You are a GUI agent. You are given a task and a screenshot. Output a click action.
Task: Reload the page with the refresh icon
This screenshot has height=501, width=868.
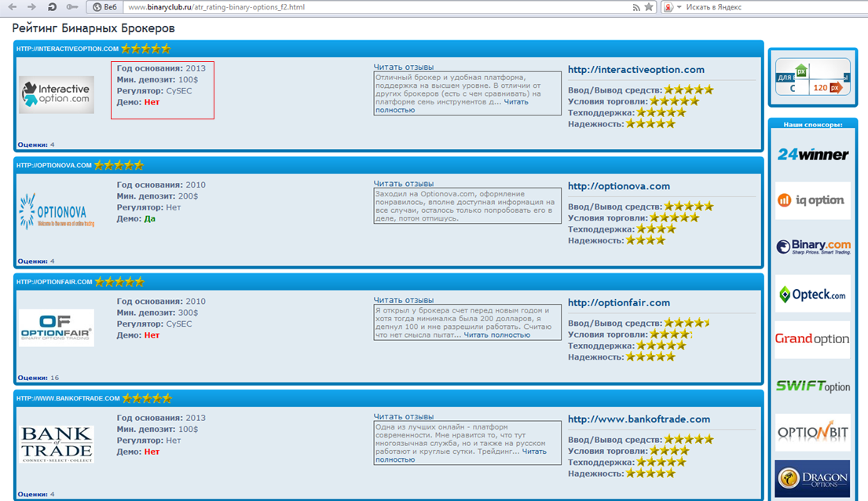coord(52,7)
